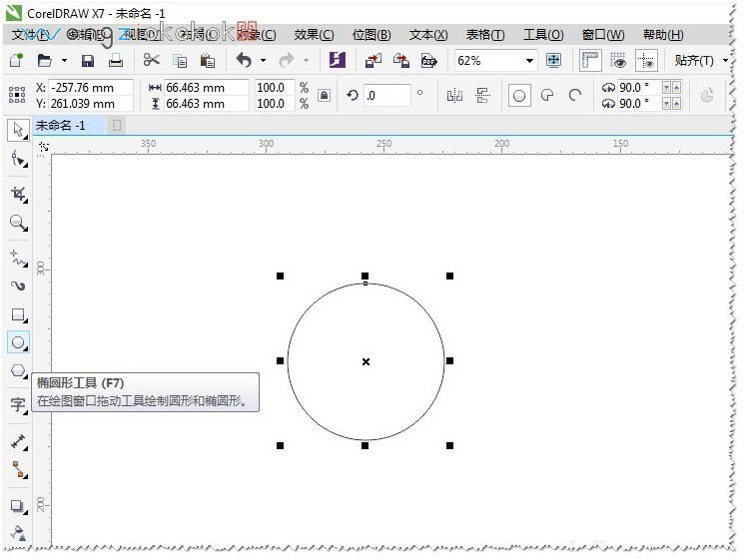
Task: Select the Shape edit tool
Action: click(19, 159)
